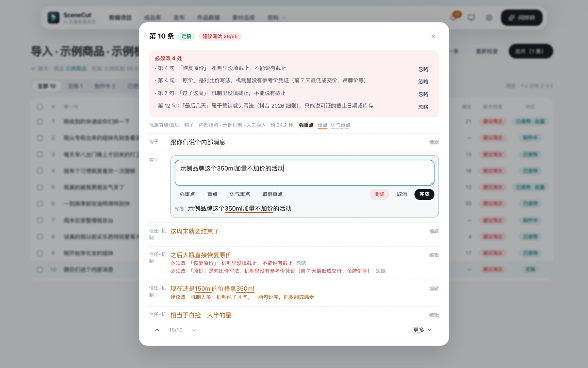The image size is (588, 368).
Task: Tick checkbox for row 3 in background list
Action: coord(40,154)
